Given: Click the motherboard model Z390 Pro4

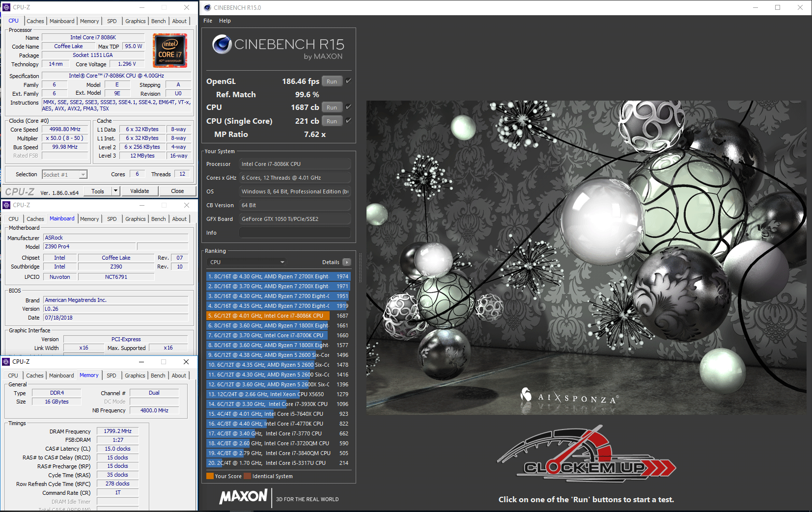Looking at the screenshot, I should click(89, 246).
